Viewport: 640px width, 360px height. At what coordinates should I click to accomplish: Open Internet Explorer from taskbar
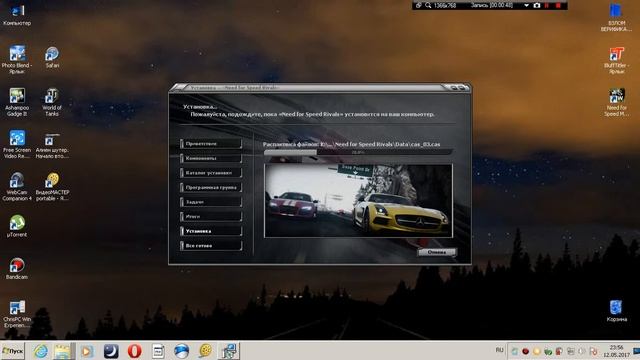point(40,351)
